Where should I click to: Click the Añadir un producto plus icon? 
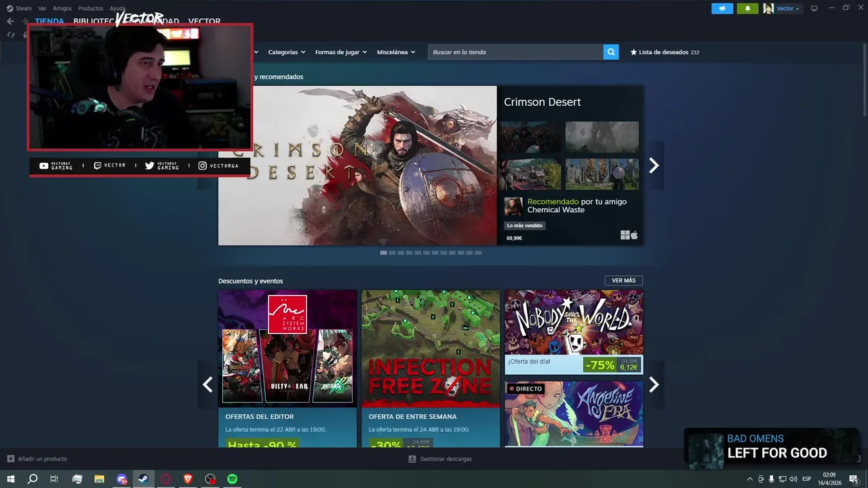click(x=10, y=459)
